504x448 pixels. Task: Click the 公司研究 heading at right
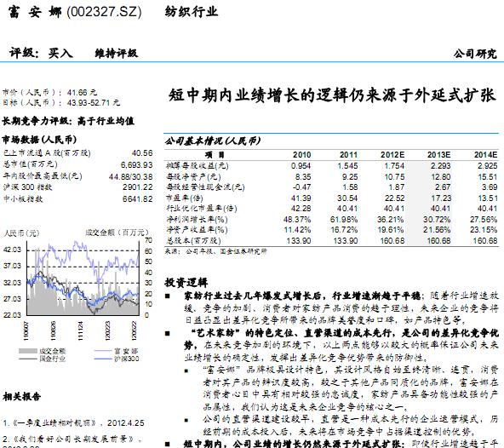(x=475, y=54)
